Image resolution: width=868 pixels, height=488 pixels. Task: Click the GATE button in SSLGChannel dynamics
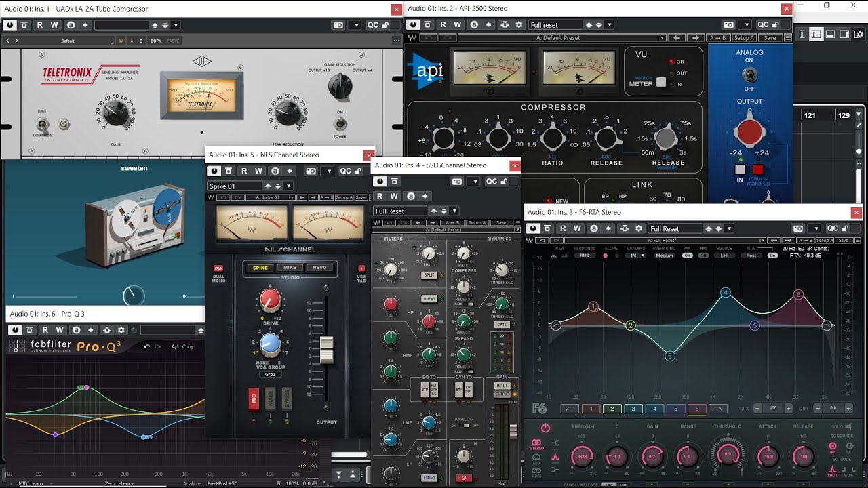[x=502, y=325]
